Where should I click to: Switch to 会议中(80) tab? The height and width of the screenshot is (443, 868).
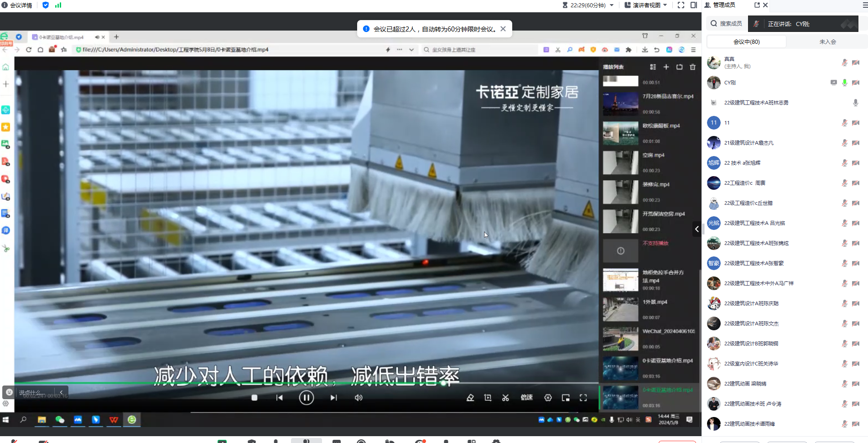(746, 42)
